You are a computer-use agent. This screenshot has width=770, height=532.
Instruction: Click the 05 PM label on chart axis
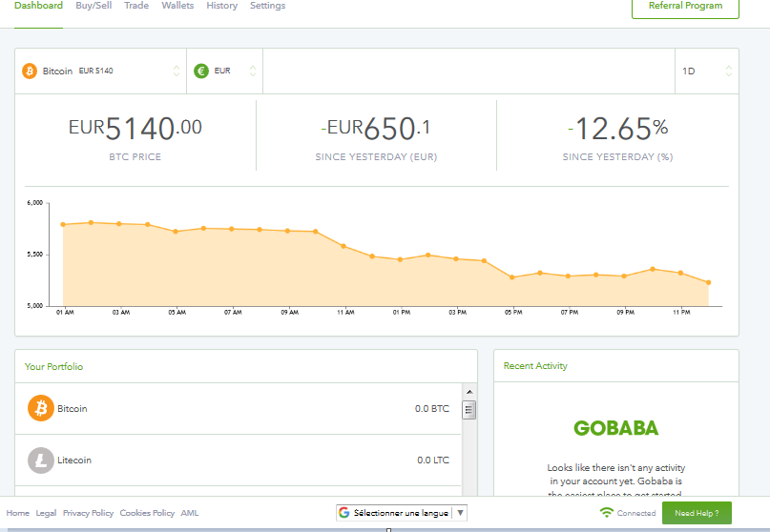[x=513, y=312]
